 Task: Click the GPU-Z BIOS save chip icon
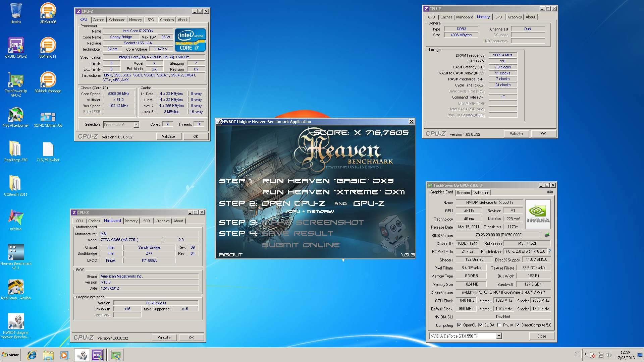pyautogui.click(x=547, y=235)
